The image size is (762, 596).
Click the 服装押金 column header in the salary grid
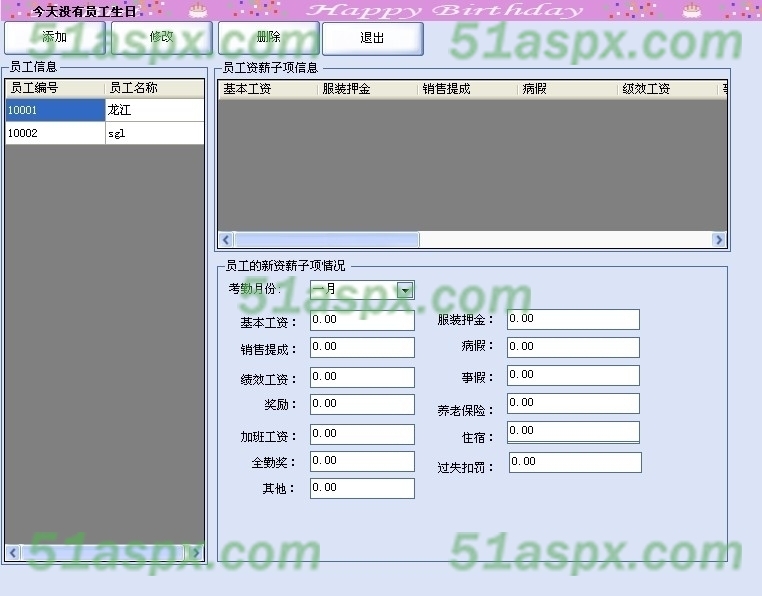pos(367,89)
